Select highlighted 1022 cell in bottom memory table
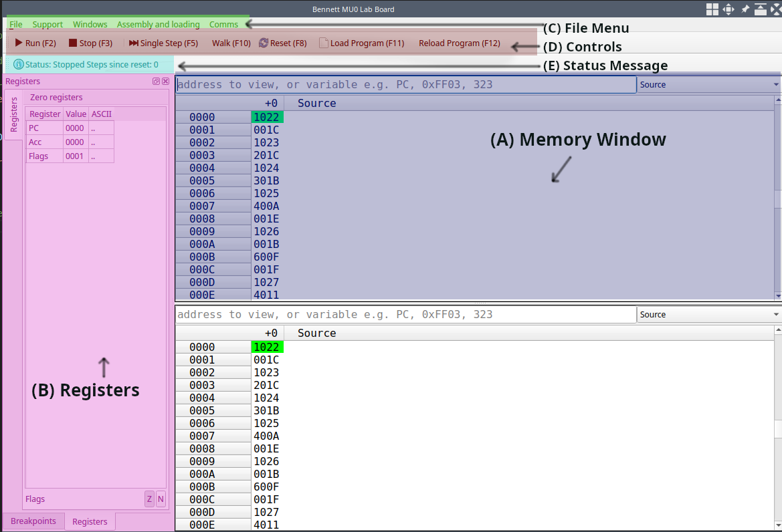The height and width of the screenshot is (532, 782). [x=268, y=347]
